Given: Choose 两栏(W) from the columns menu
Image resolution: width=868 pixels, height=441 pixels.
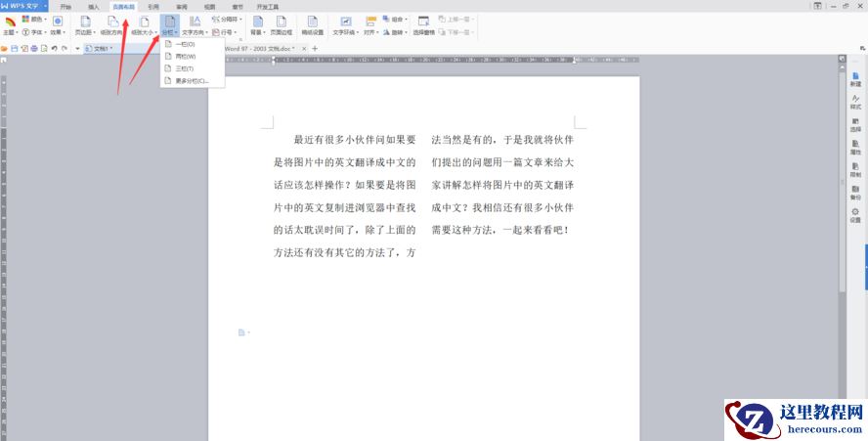Looking at the screenshot, I should pyautogui.click(x=193, y=57).
